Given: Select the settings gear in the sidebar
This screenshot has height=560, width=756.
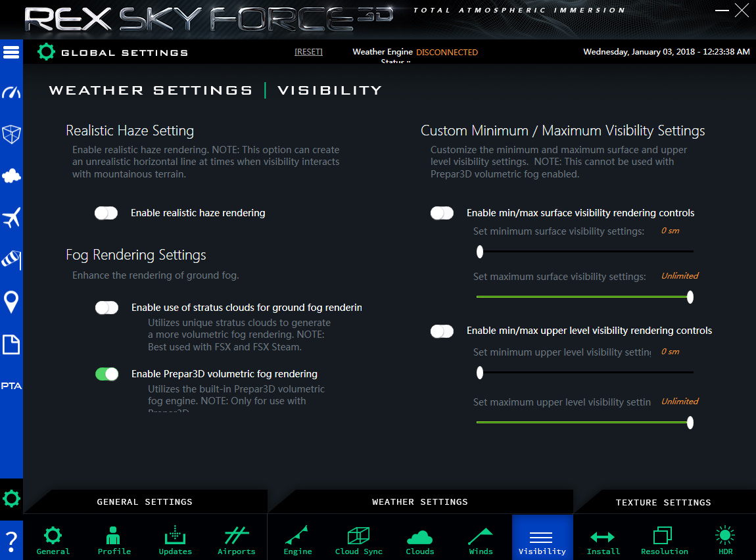Looking at the screenshot, I should [11, 498].
